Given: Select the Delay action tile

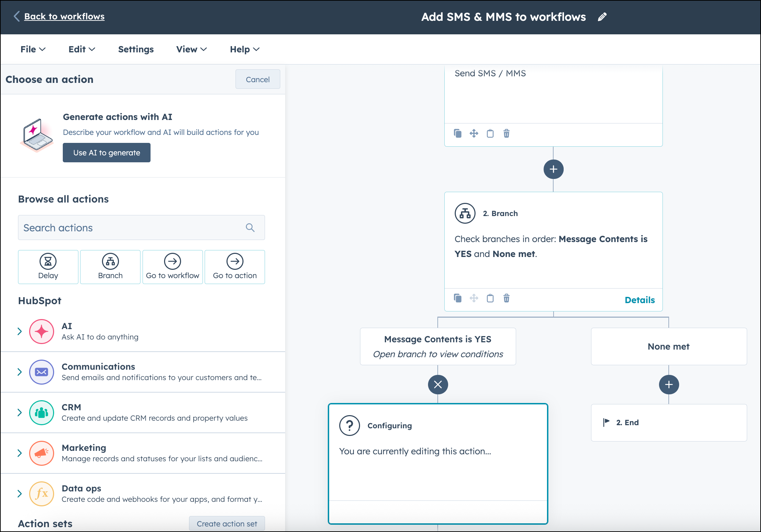Looking at the screenshot, I should 48,267.
